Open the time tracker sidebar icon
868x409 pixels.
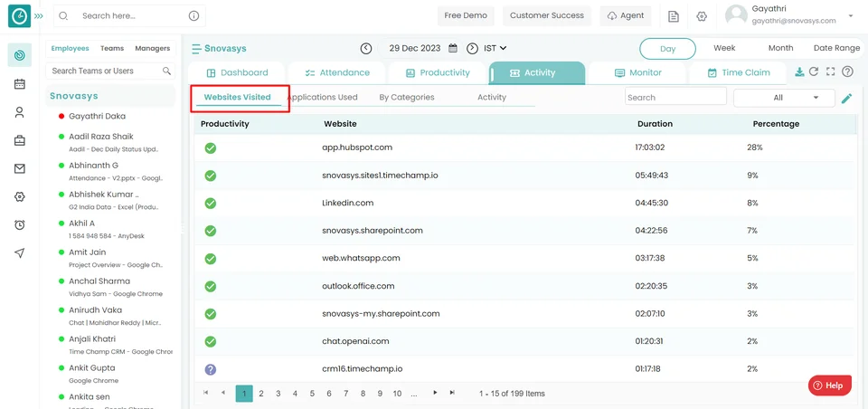[19, 55]
